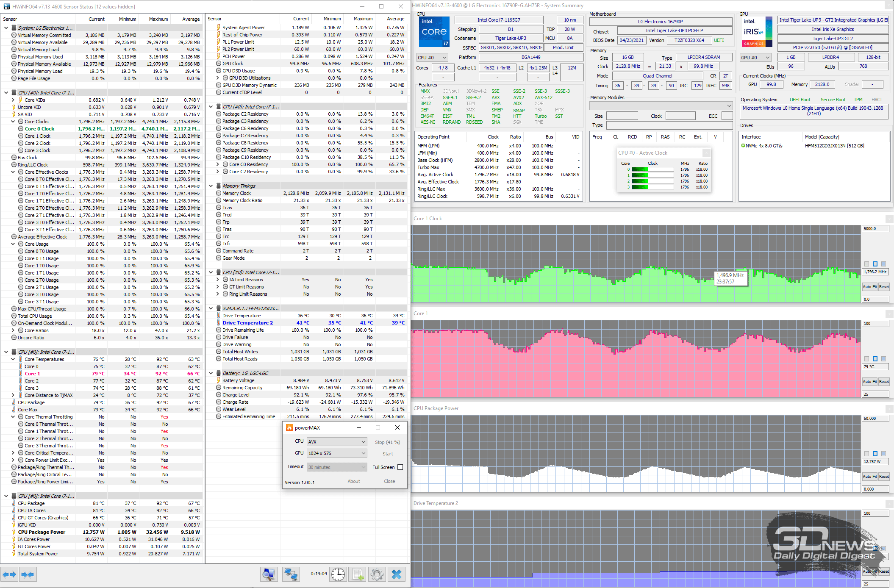This screenshot has height=588, width=894.
Task: Click the HWiNFO64 Sensor Status title icon
Action: (6, 6)
